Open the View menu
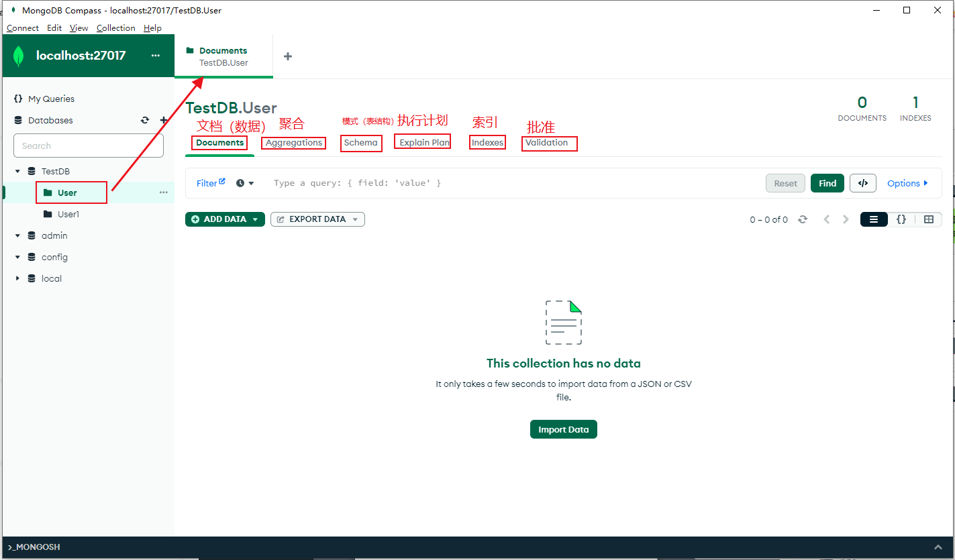Viewport: 955px width, 560px height. (79, 27)
